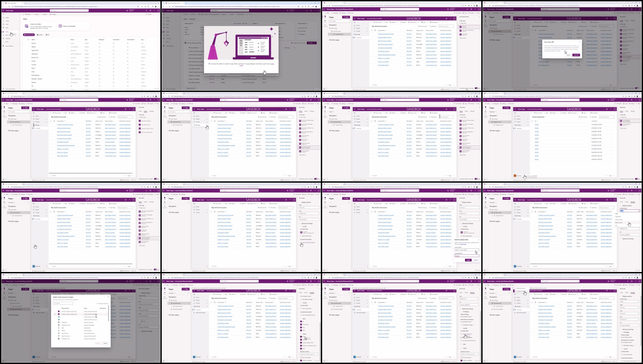Click Challenge 32x32 icon in web resource dialog
Image resolution: width=643 pixels, height=364 pixels.
pos(59,325)
